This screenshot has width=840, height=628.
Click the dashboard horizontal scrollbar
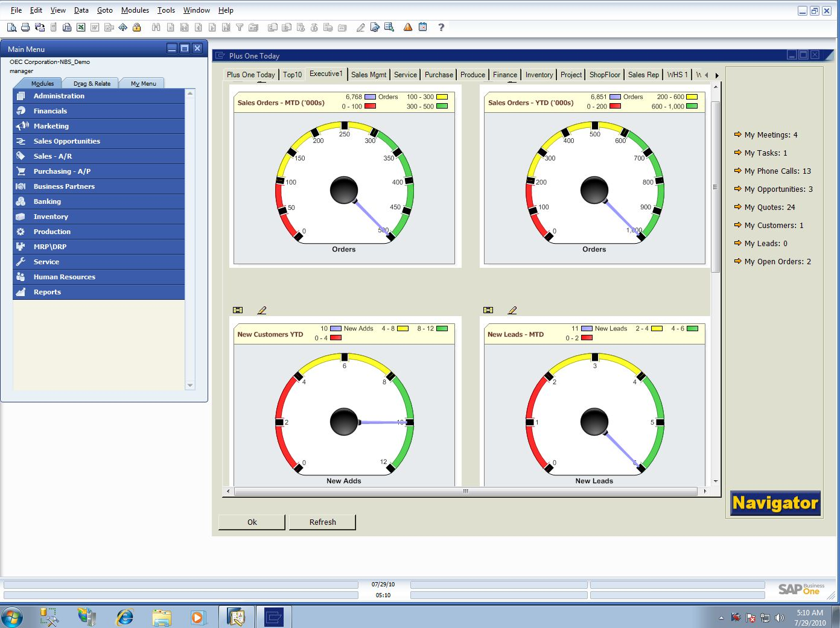click(465, 491)
